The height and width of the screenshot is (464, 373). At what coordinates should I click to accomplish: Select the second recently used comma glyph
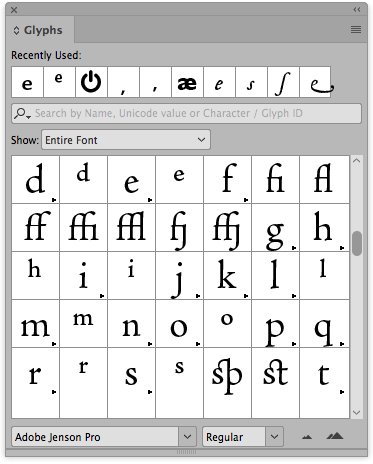pyautogui.click(x=155, y=82)
